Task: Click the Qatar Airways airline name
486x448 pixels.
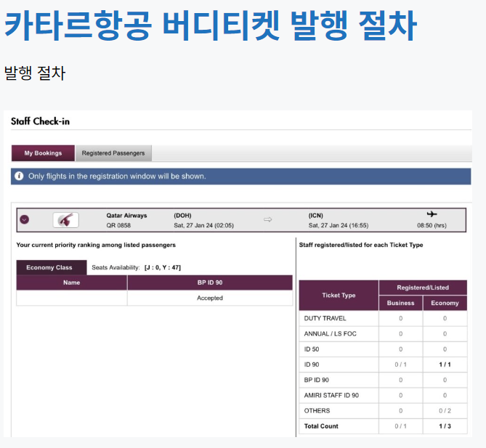Action: tap(126, 216)
